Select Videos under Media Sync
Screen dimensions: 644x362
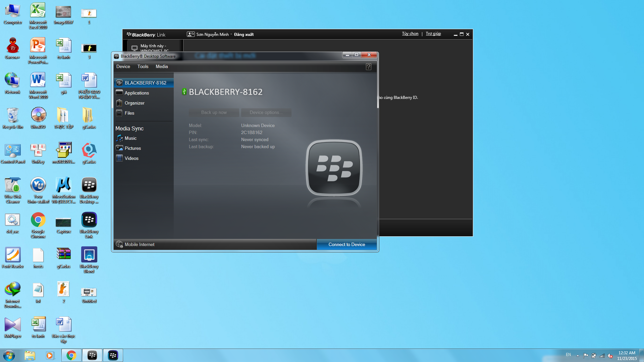pos(144,158)
